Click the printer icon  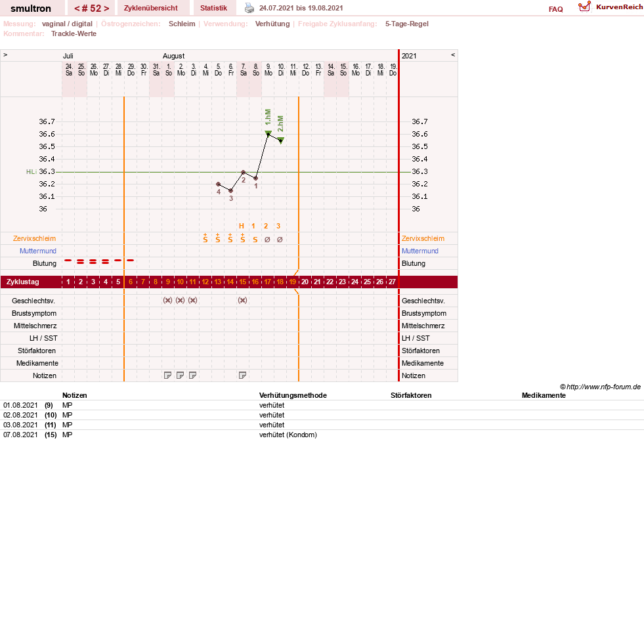pyautogui.click(x=249, y=8)
